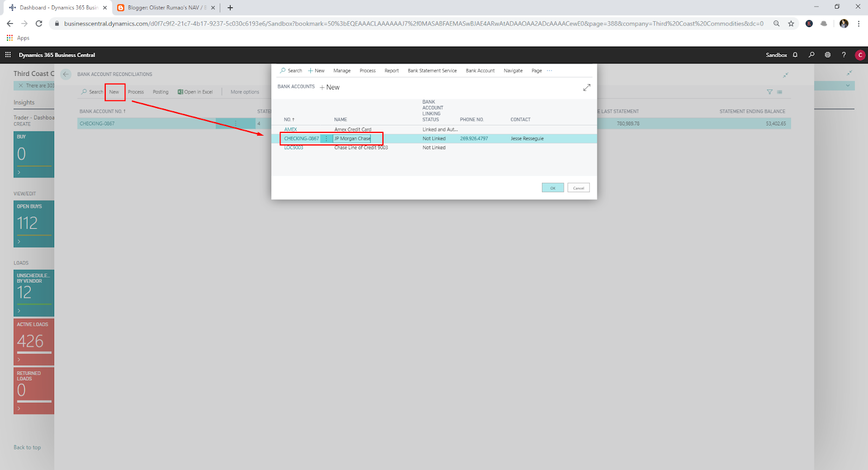Open the filter funnel icon on reconciliations page
The image size is (868, 470).
coord(769,92)
